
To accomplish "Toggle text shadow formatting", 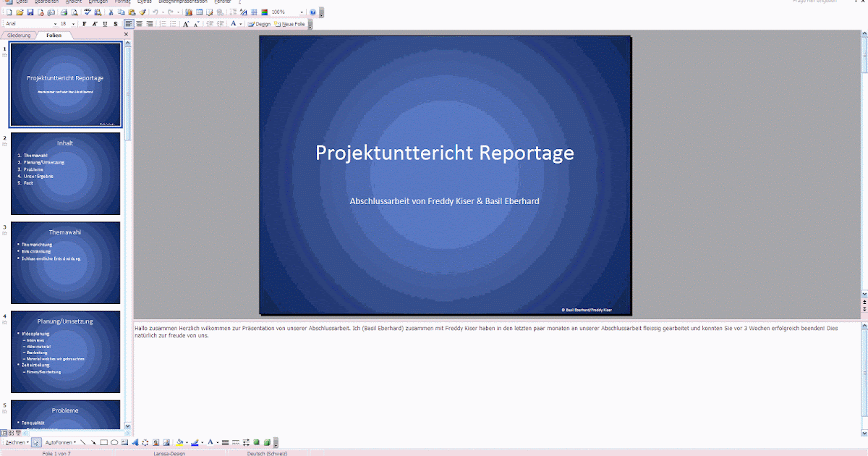I will [x=116, y=24].
